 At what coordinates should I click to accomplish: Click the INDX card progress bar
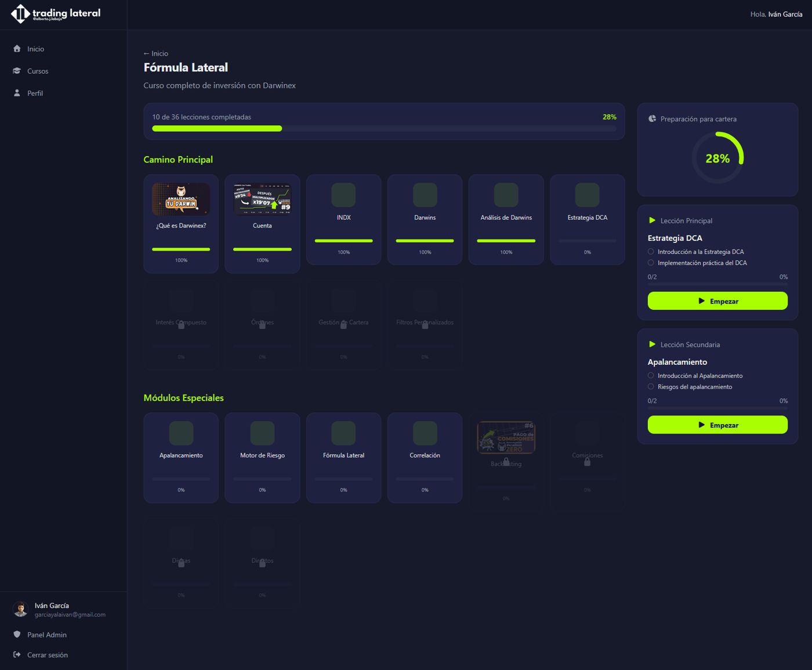tap(343, 241)
